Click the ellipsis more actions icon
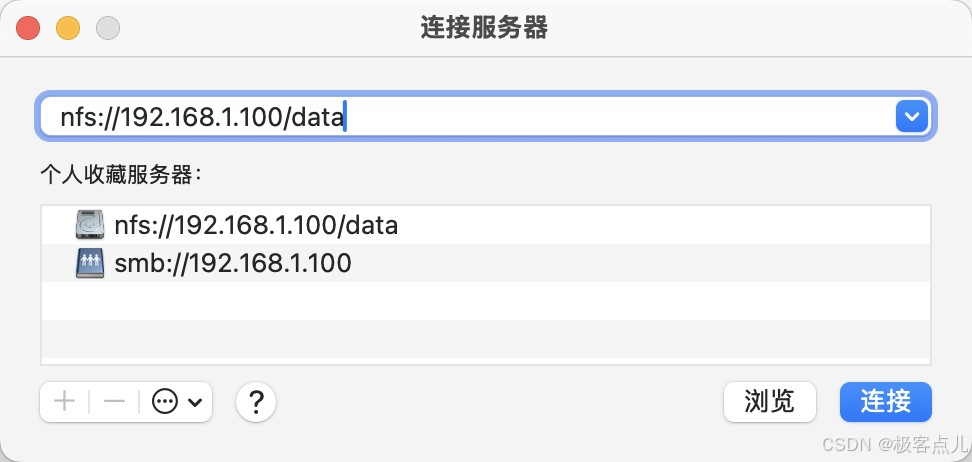 tap(164, 402)
